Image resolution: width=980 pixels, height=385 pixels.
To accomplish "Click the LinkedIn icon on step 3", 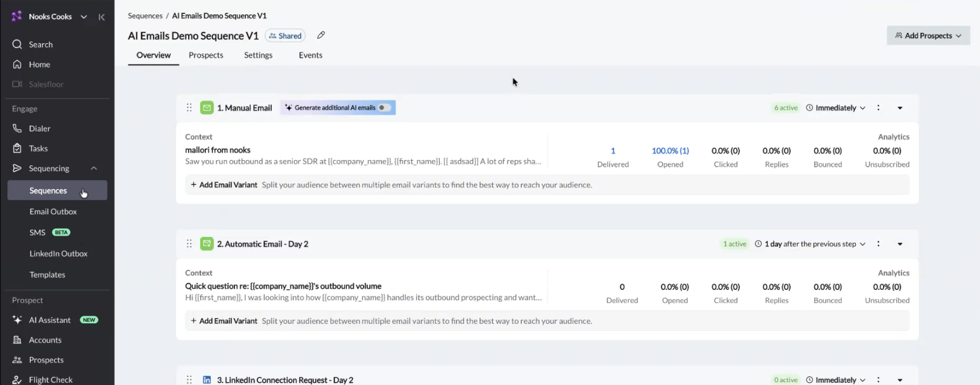I will tap(207, 380).
